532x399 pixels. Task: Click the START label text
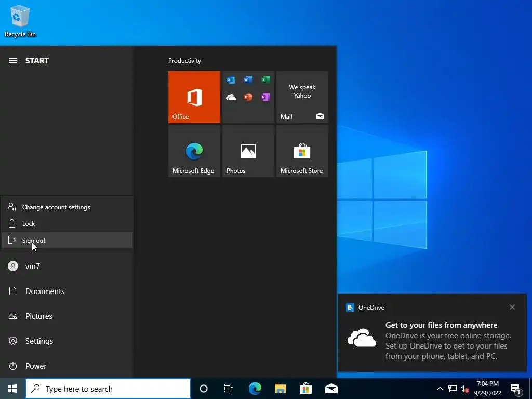37,61
